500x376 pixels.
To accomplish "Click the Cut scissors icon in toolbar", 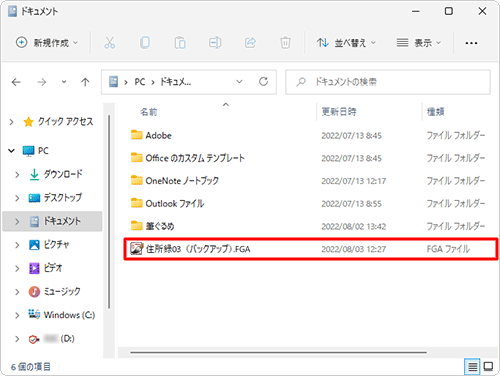I will 110,43.
